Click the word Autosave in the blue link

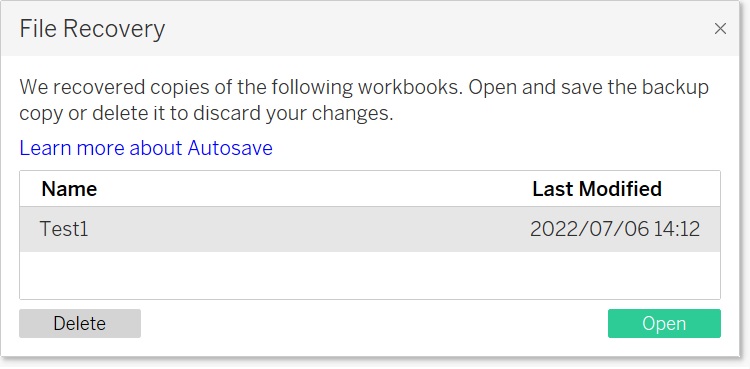pos(230,148)
